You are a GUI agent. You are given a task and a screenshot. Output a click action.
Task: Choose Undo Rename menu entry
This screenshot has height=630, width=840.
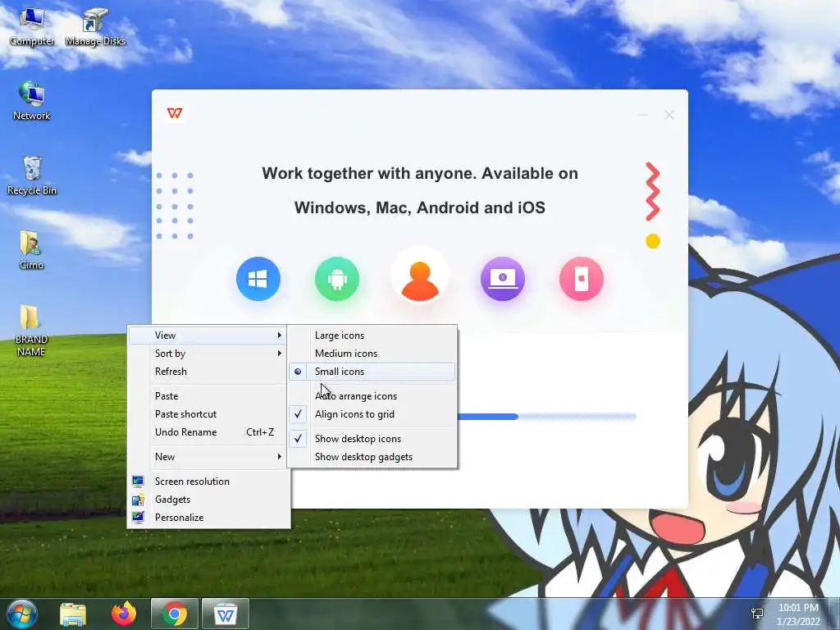[x=208, y=432]
